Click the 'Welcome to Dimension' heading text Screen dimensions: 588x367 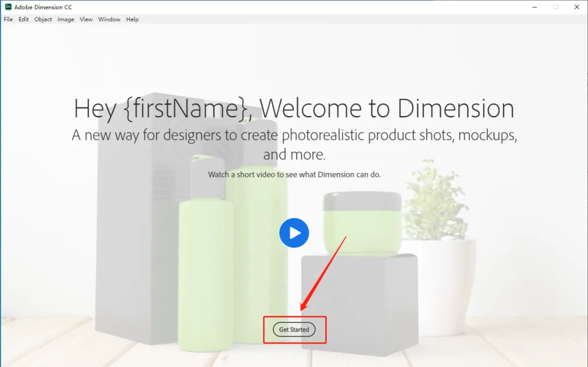(387, 109)
